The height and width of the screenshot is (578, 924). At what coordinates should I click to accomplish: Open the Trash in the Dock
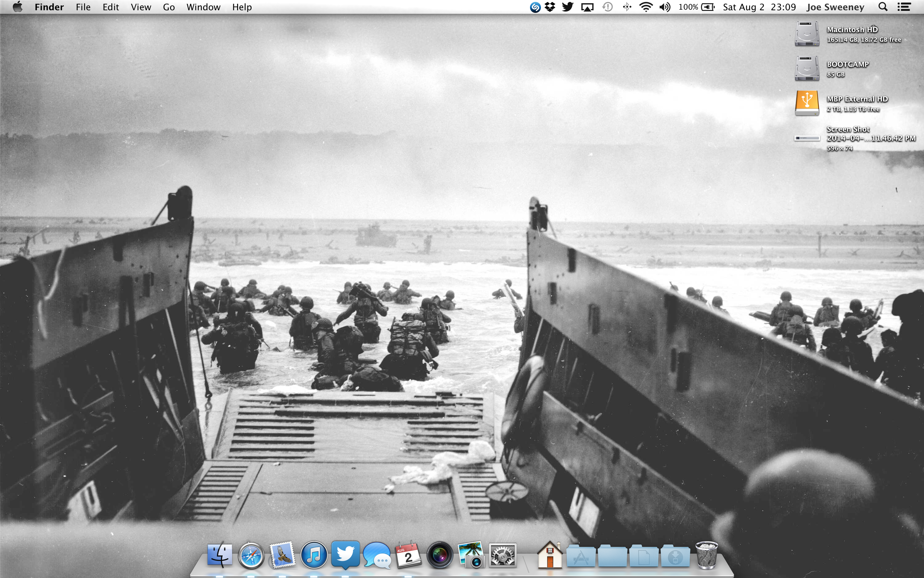click(x=706, y=556)
